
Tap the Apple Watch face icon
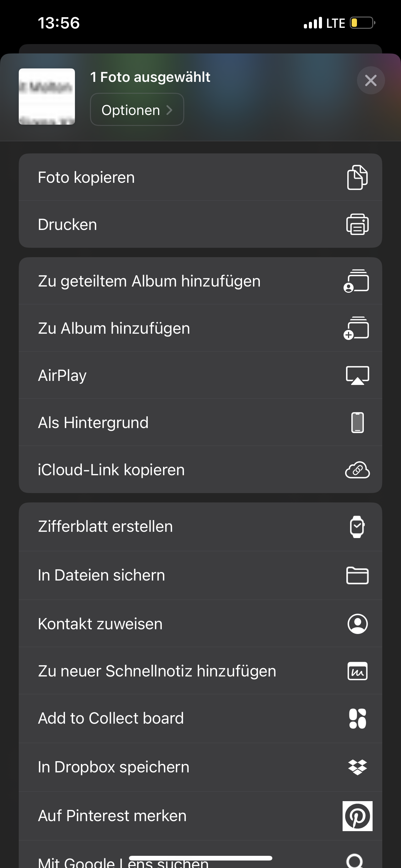tap(357, 527)
